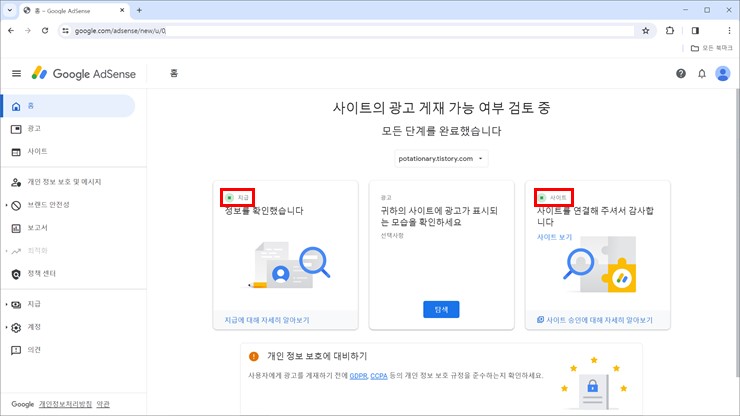Image resolution: width=740 pixels, height=416 pixels.
Task: Open the potationary.tistory.com site dropdown
Action: [441, 159]
